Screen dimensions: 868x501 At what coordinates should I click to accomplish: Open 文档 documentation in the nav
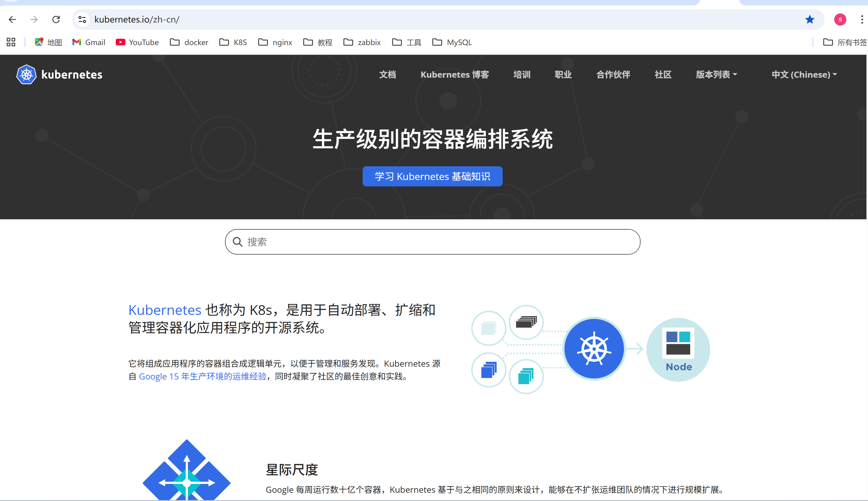[x=388, y=74]
